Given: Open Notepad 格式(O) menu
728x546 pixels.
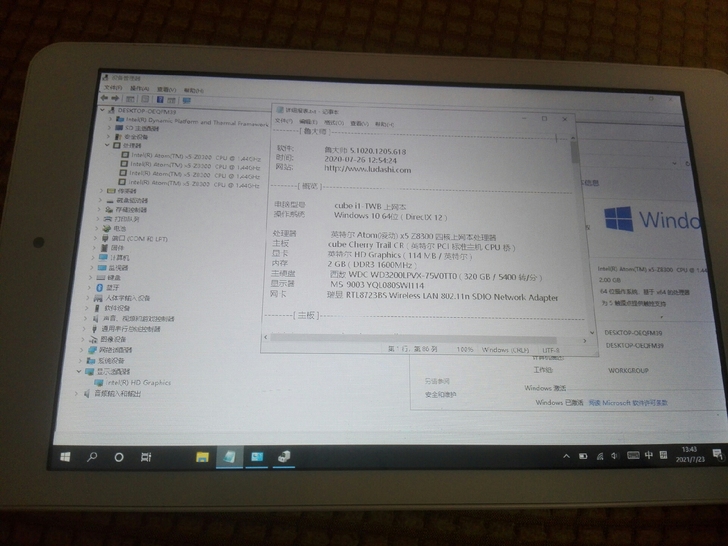Looking at the screenshot, I should click(334, 123).
